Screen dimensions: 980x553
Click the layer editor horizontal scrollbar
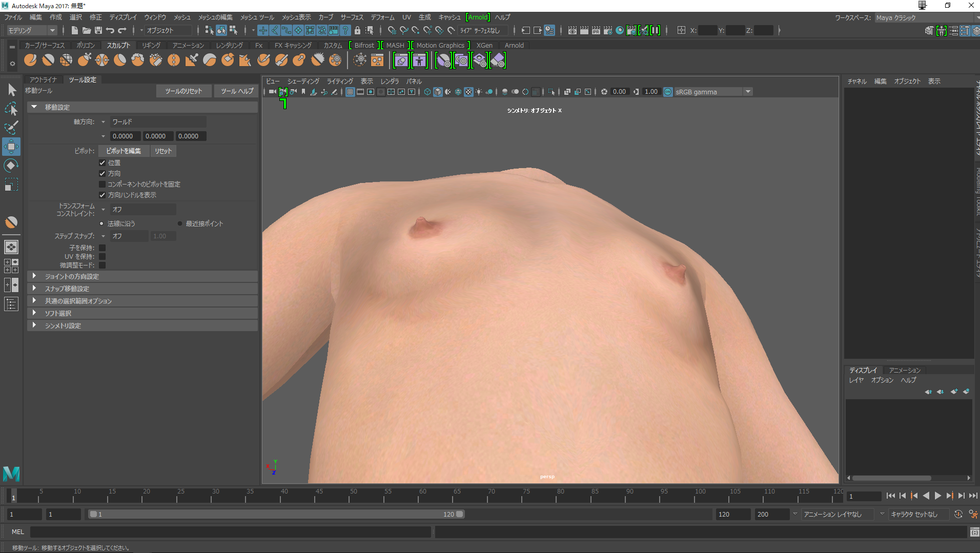(x=892, y=478)
